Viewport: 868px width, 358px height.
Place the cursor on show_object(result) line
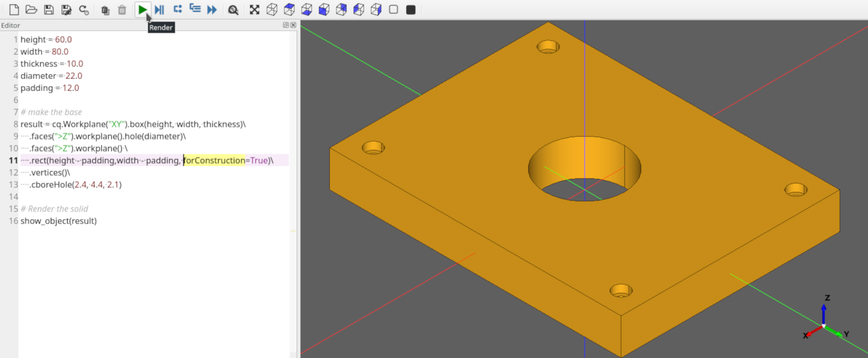point(59,221)
